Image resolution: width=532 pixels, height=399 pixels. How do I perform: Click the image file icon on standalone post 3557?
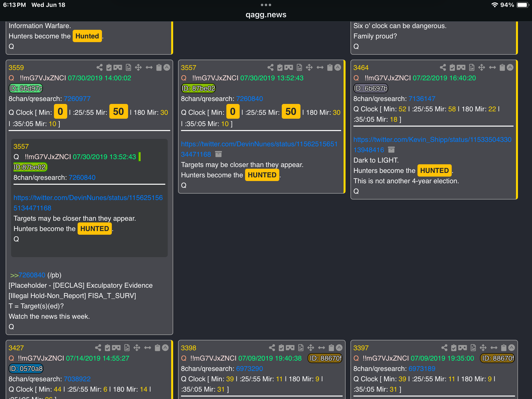[299, 67]
